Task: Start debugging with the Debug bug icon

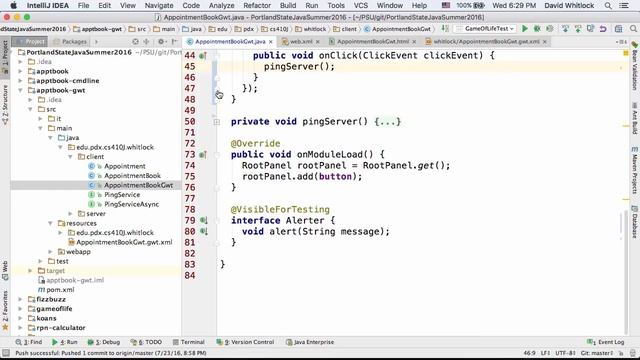Action: point(537,29)
